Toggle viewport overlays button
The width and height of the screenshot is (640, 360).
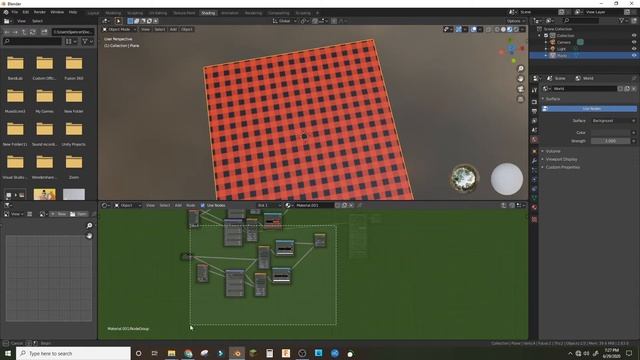(x=474, y=29)
